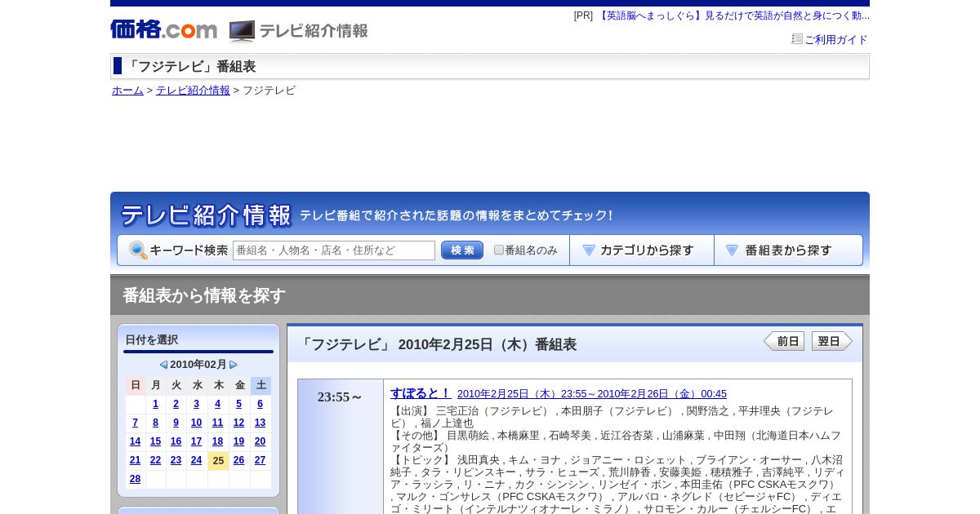Go to next month arrow in calendar

point(234,365)
